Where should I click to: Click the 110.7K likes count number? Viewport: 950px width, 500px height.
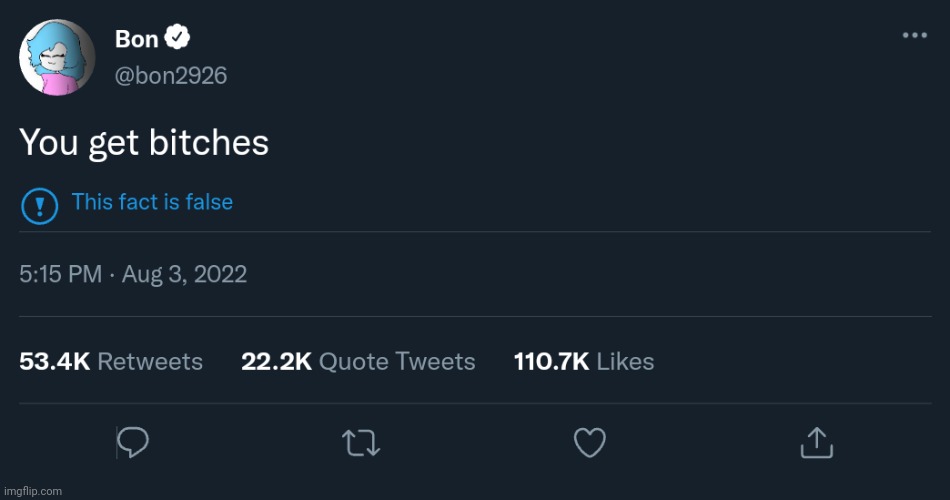(551, 361)
